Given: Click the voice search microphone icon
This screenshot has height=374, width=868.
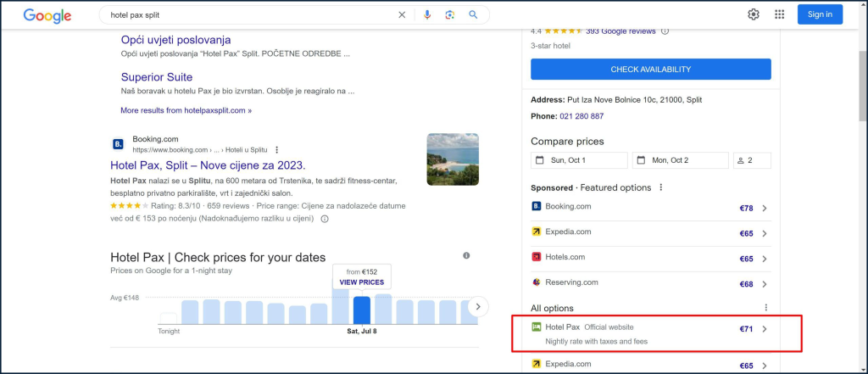Looking at the screenshot, I should pos(427,14).
